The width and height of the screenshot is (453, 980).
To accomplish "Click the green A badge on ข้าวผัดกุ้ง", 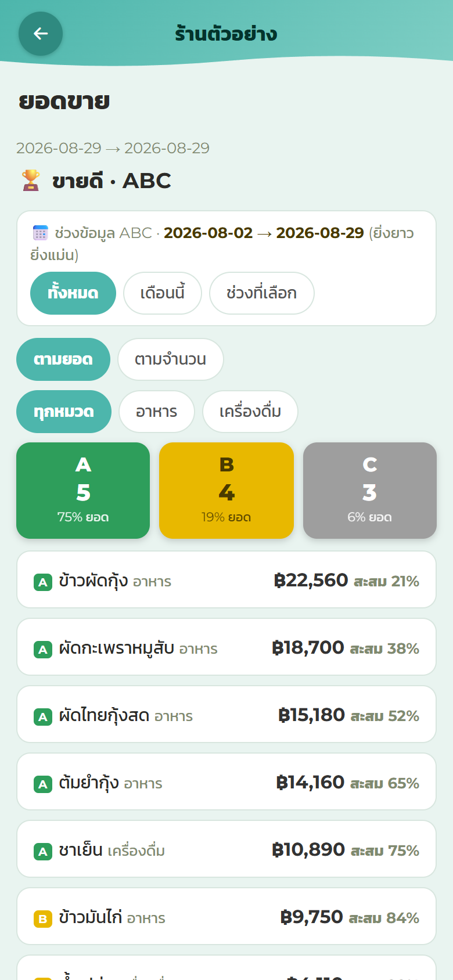I will coord(43,582).
